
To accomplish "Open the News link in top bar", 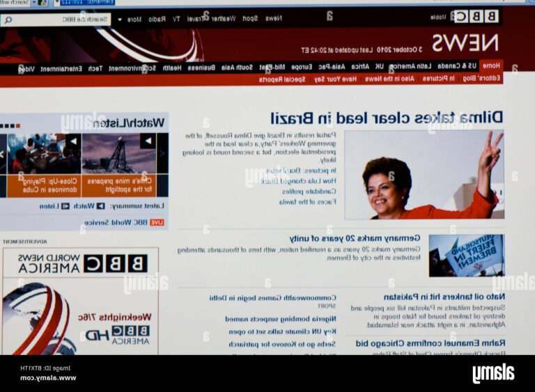I will click(x=274, y=18).
